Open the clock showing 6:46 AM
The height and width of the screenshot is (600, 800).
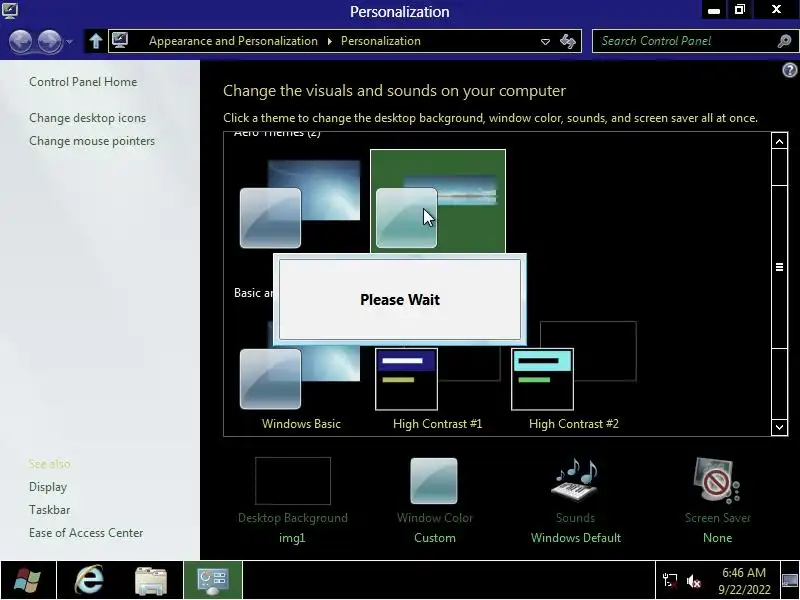coord(744,581)
